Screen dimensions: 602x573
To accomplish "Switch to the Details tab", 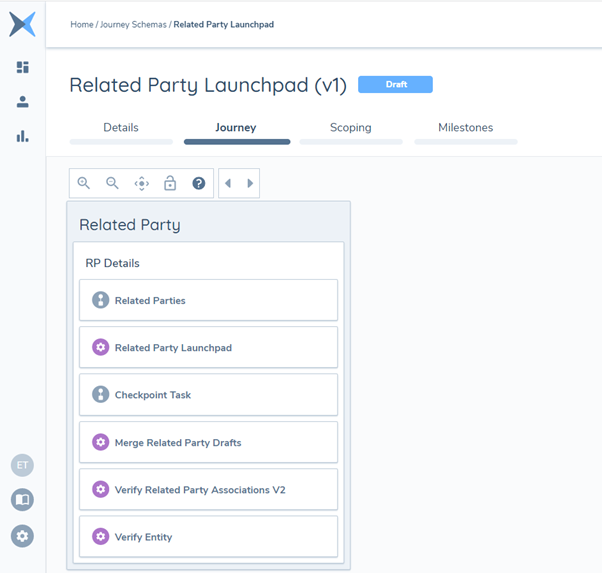I will tap(121, 128).
